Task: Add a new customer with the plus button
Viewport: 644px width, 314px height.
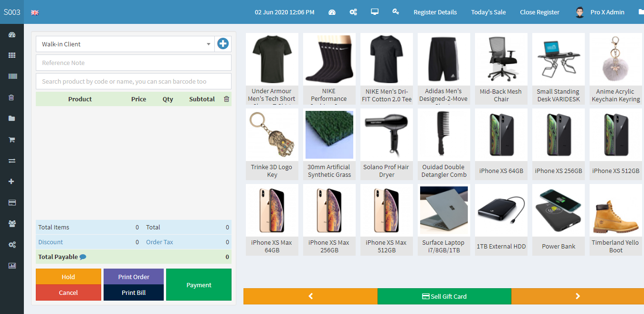Action: (x=223, y=44)
